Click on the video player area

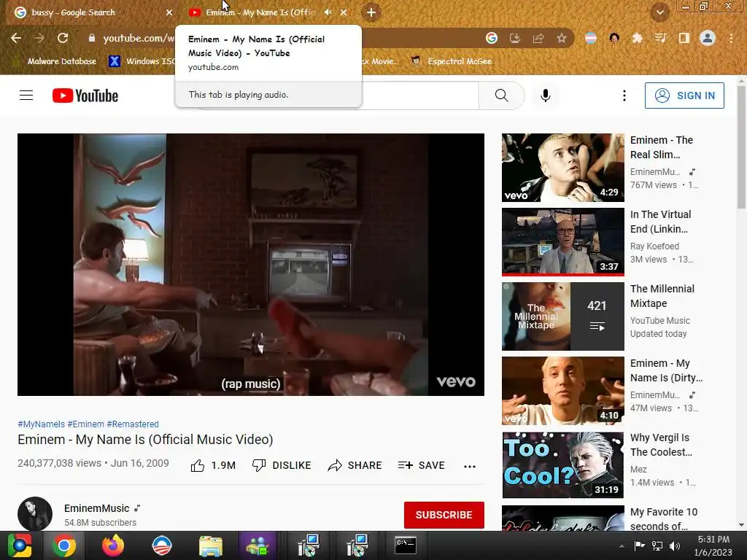pyautogui.click(x=251, y=264)
